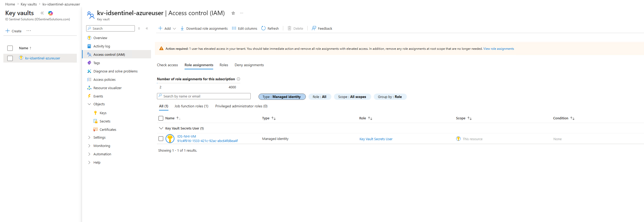Image resolution: width=644 pixels, height=222 pixels.
Task: Switch to the Roles tab
Action: (224, 65)
